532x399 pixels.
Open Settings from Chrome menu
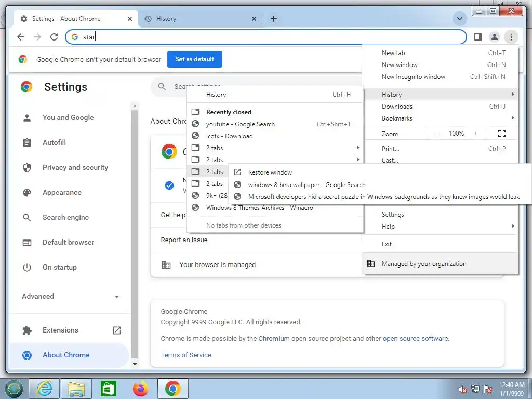440,215
